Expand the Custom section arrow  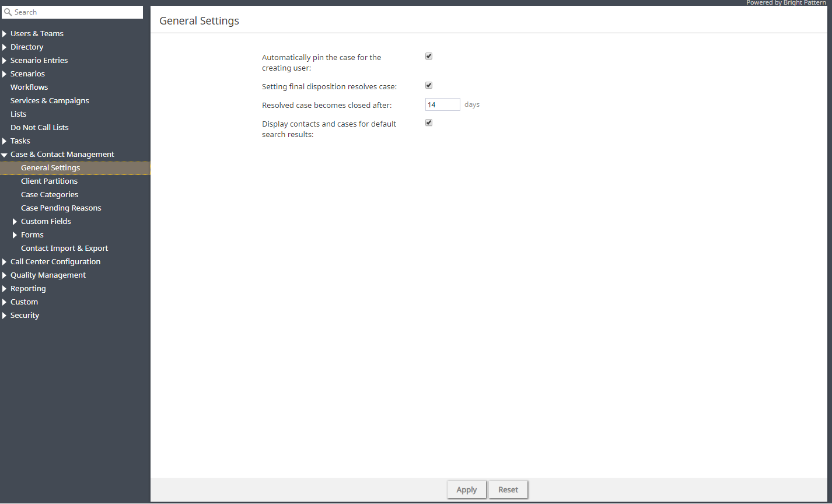(5, 302)
